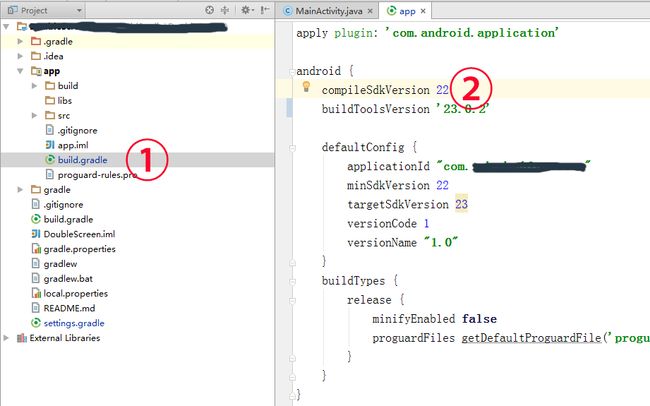Expand the gradle folder
This screenshot has width=650, height=406.
pyautogui.click(x=20, y=190)
